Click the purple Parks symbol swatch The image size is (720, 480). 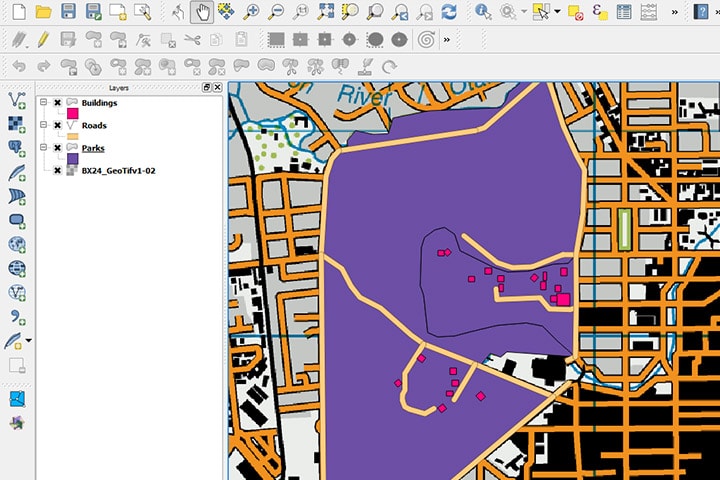pos(73,159)
